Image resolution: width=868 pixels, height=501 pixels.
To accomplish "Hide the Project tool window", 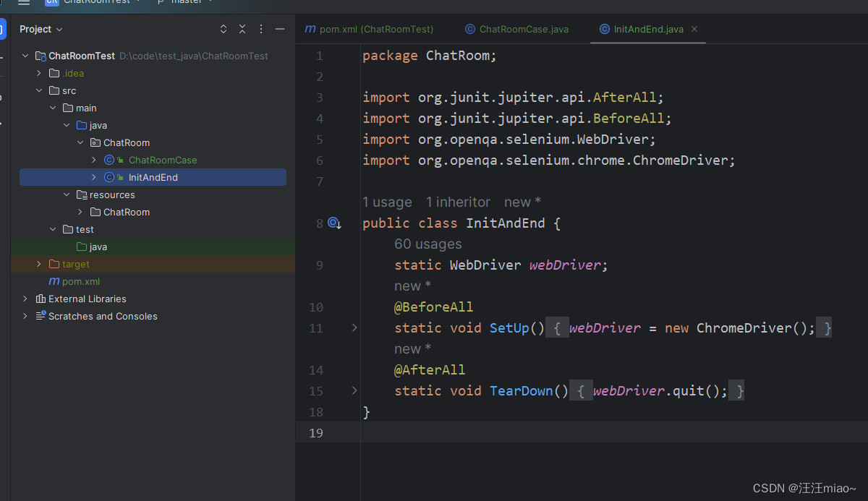I will point(280,29).
